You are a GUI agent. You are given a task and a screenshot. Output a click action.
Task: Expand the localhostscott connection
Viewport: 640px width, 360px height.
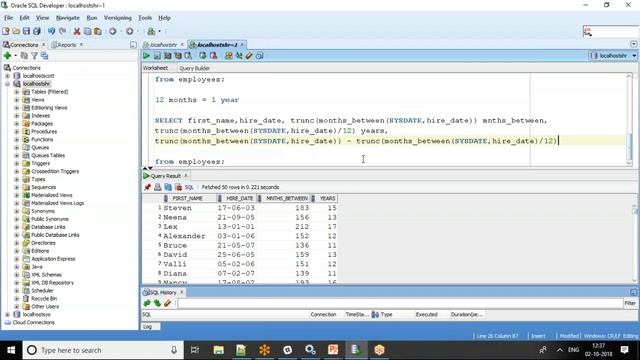[7, 76]
